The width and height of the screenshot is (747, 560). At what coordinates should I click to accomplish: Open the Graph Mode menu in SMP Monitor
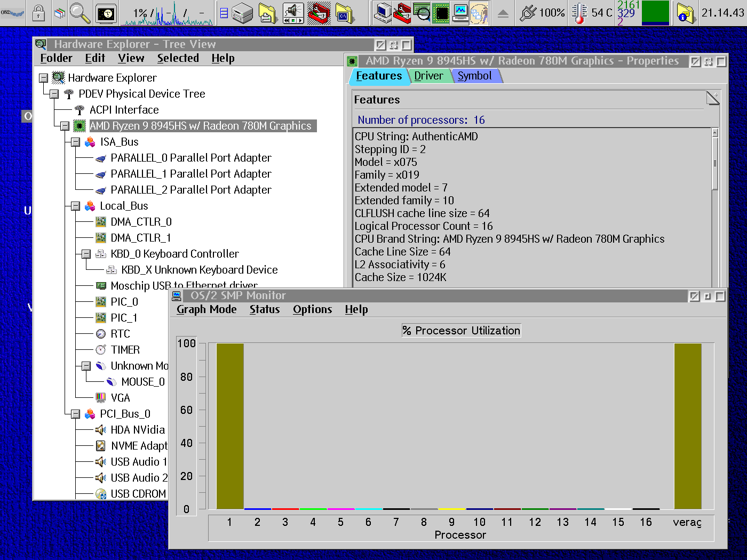[206, 309]
